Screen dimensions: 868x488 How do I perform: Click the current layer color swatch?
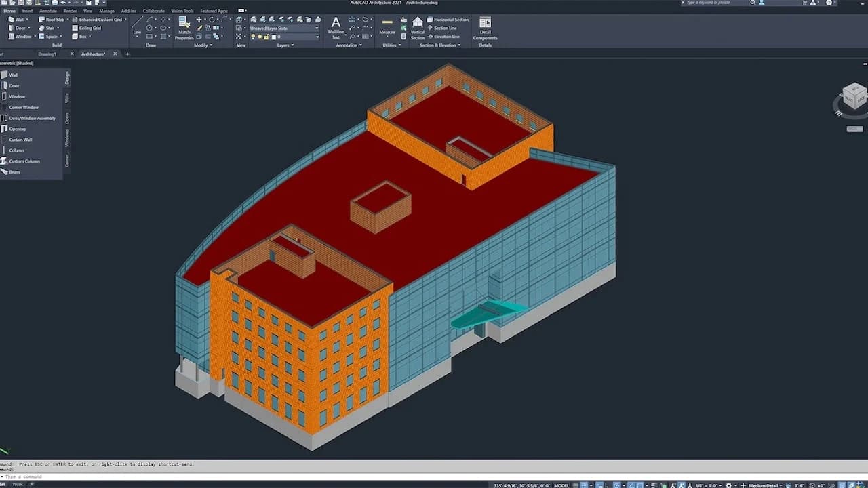coord(274,37)
